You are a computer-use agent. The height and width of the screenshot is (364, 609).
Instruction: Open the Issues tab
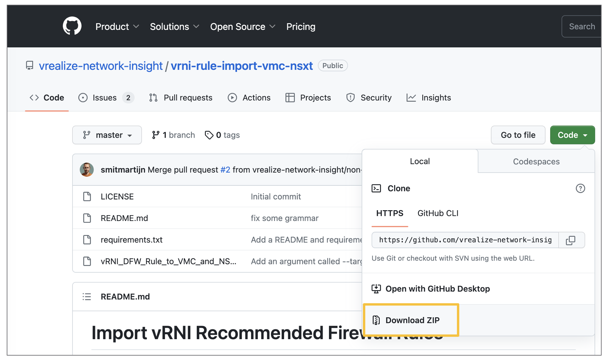[x=105, y=98]
